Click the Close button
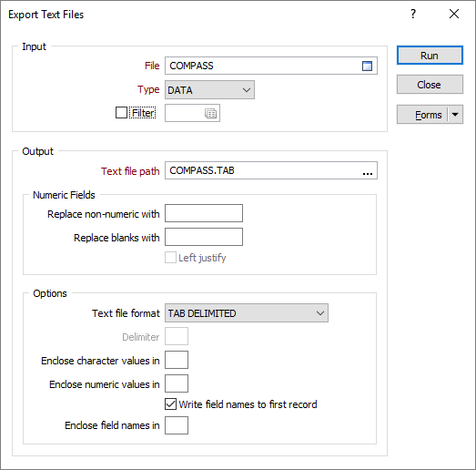 point(430,85)
